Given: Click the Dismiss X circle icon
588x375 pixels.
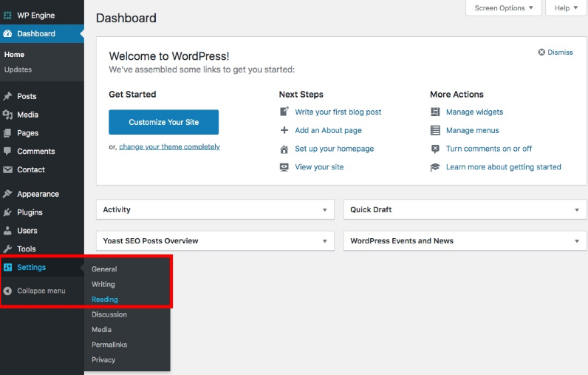Looking at the screenshot, I should (541, 53).
